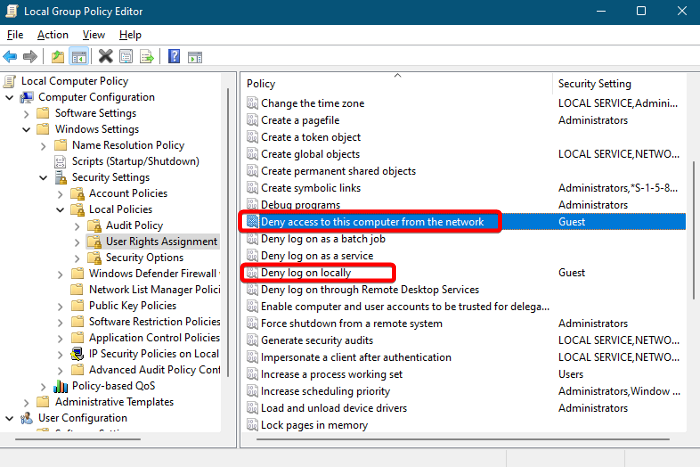Viewport: 700px width, 467px height.
Task: Toggle the Show/Hide Action Pane icon
Action: click(x=195, y=57)
